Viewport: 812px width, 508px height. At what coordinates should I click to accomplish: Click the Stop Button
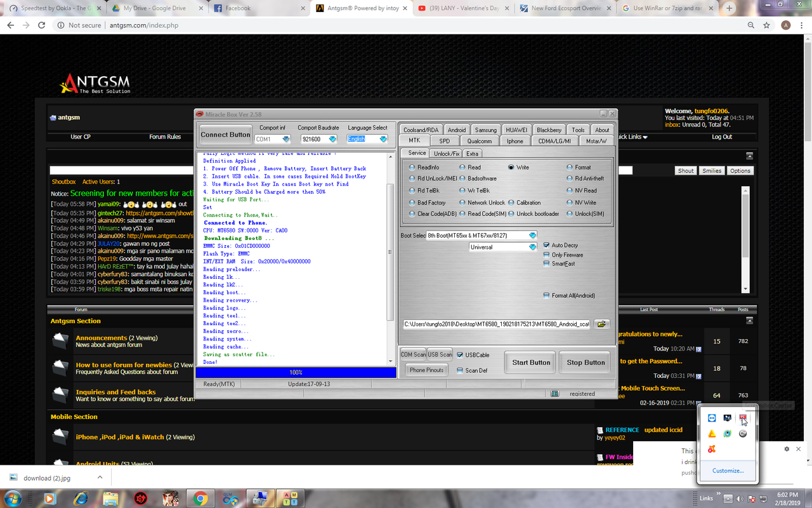[x=586, y=363]
